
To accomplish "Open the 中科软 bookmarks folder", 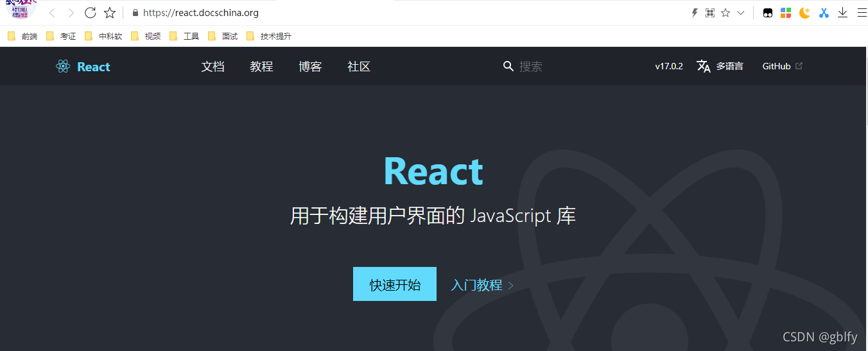I will 103,37.
